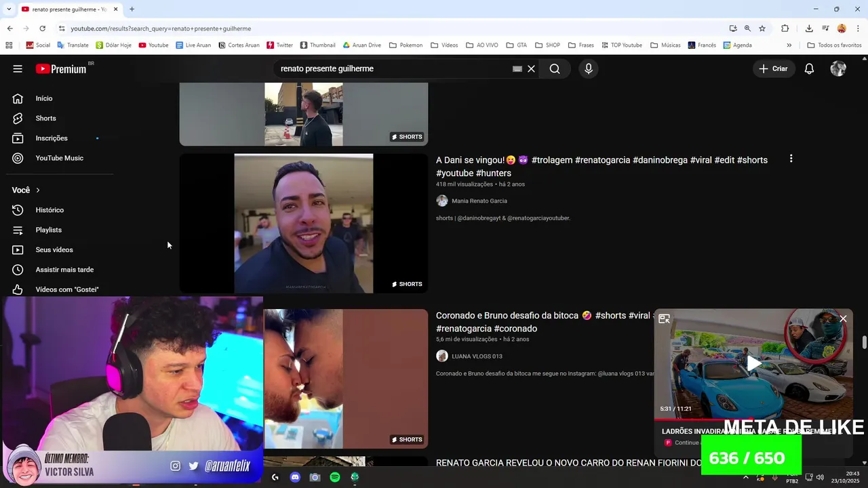Go to the YouTube Premium logo home
Image resolution: width=868 pixels, height=488 pixels.
point(61,68)
